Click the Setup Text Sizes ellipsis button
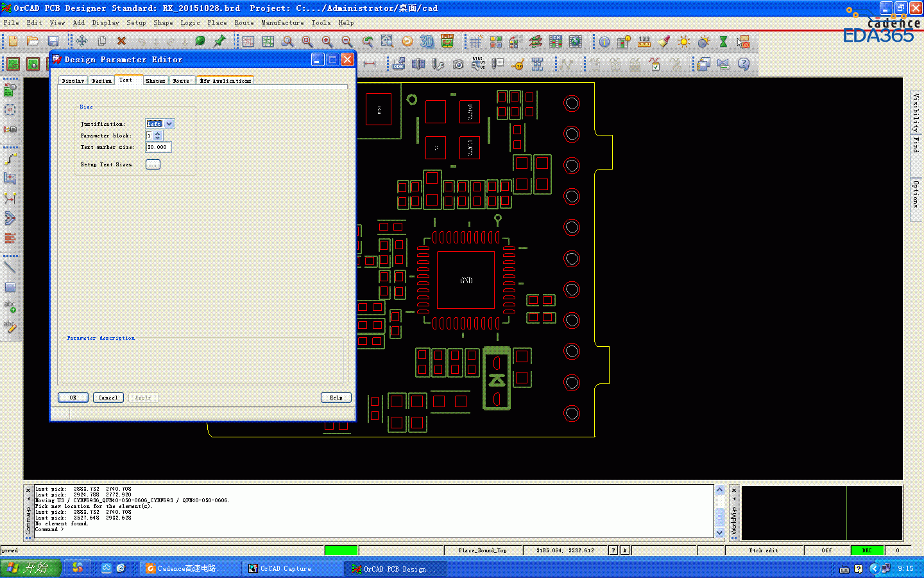This screenshot has width=924, height=578. pos(153,164)
